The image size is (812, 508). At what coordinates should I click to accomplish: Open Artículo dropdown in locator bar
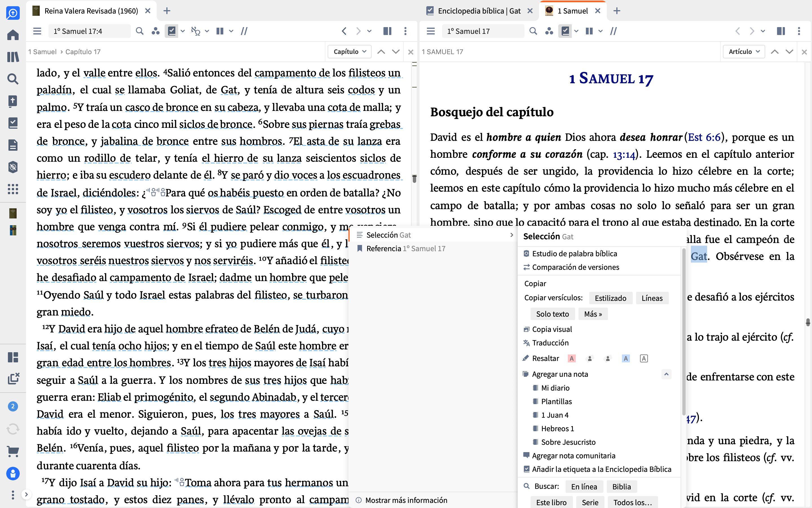(x=743, y=52)
